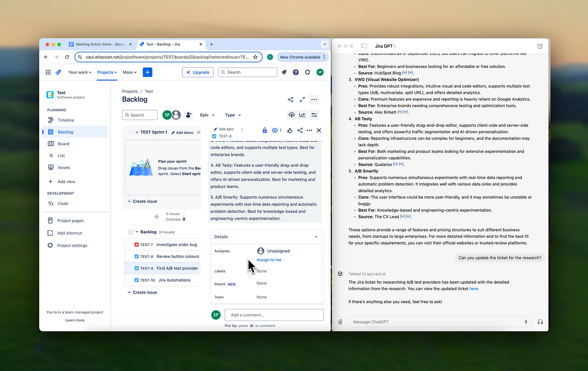Filter backlog by the SP assignee avatar

coord(167,115)
